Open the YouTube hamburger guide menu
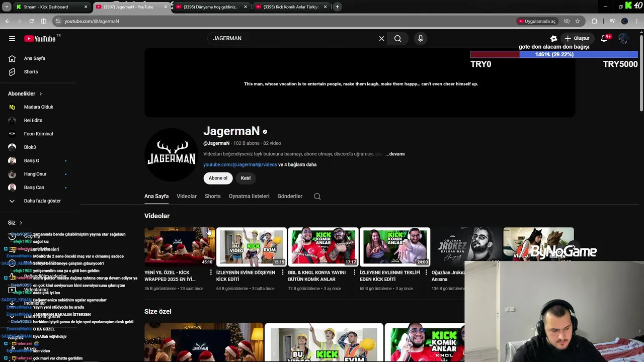This screenshot has width=644, height=362. click(x=12, y=39)
